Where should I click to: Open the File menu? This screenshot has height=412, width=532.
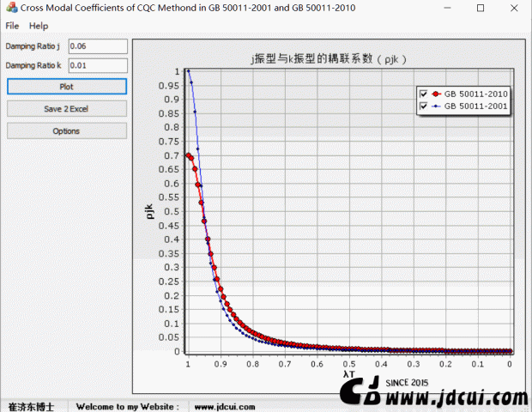click(12, 26)
